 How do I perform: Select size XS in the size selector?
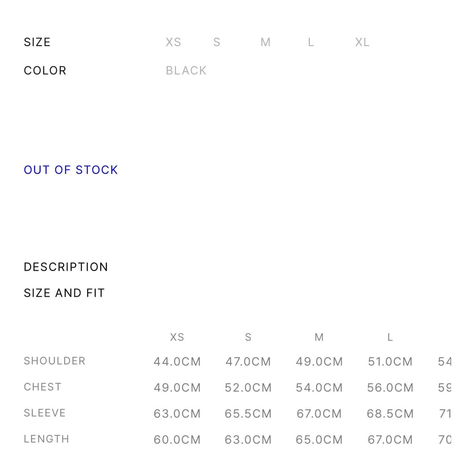(173, 42)
